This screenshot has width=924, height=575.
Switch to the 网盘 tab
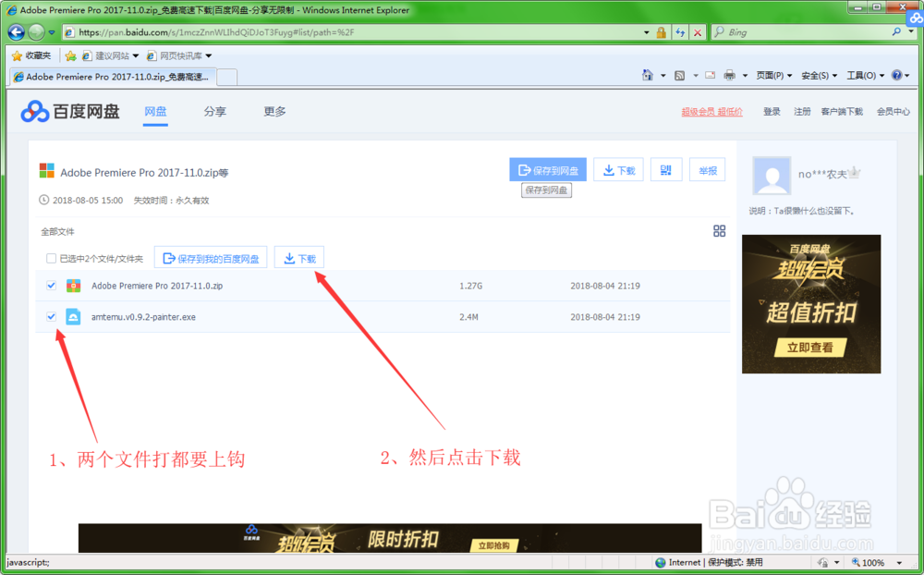pyautogui.click(x=155, y=112)
